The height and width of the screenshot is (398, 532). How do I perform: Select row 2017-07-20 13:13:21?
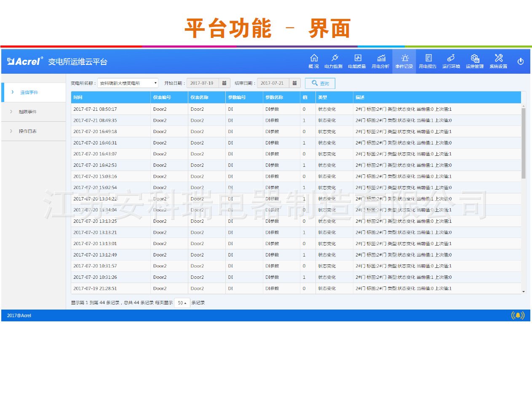296,232
